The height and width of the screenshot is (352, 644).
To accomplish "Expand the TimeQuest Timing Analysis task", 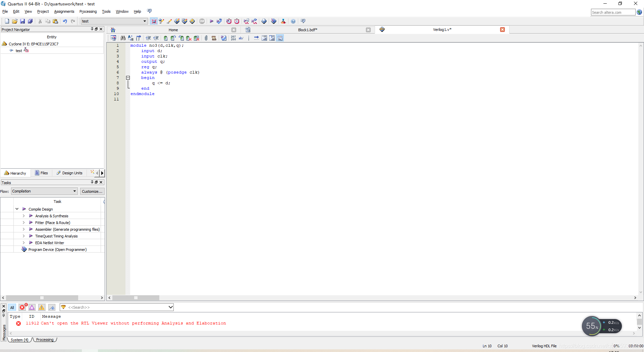I will pos(23,236).
